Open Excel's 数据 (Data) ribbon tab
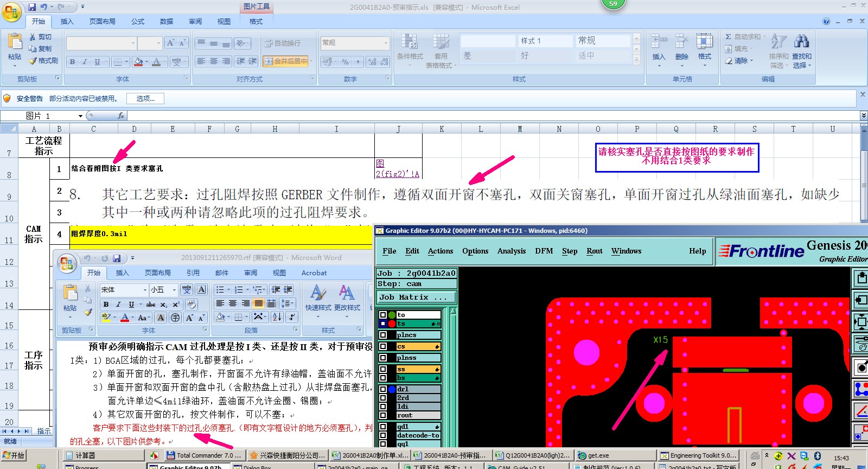Viewport: 868px width, 469px height. pyautogui.click(x=167, y=22)
